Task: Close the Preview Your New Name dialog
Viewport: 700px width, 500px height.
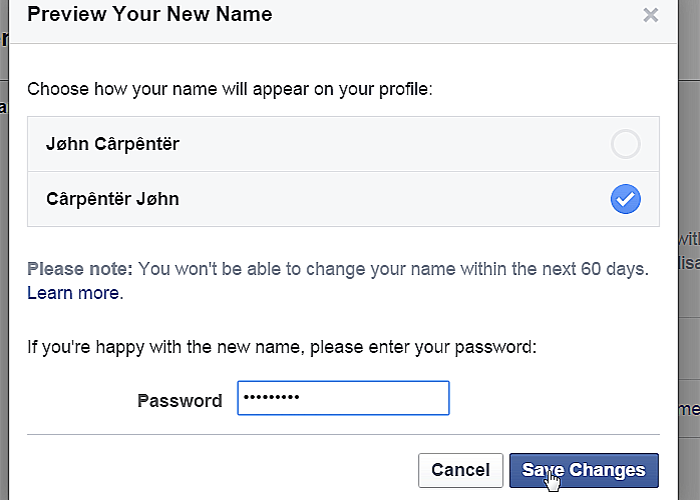Action: pyautogui.click(x=650, y=15)
